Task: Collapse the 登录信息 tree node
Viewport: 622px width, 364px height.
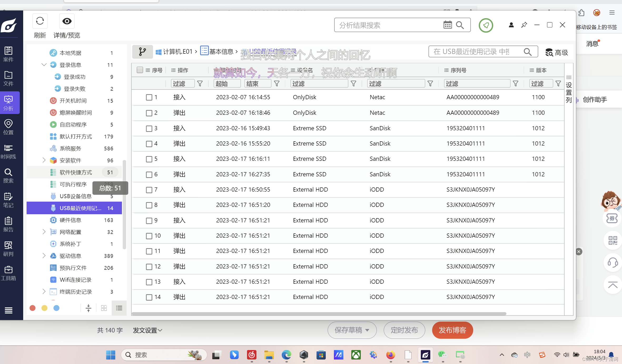Action: tap(44, 65)
